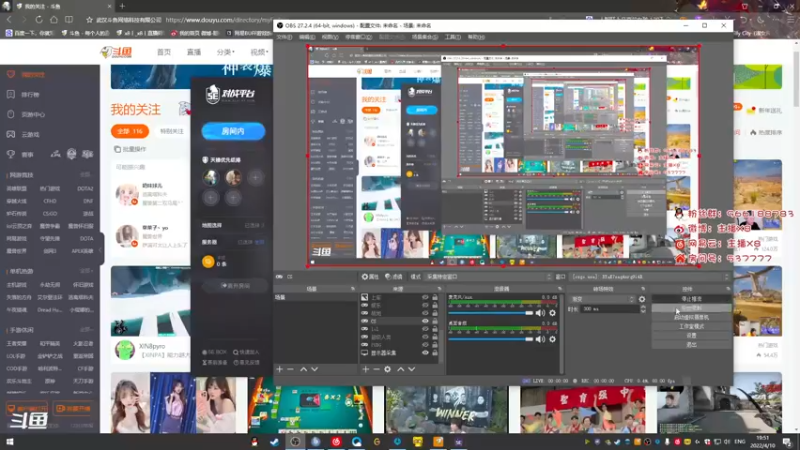
Task: Click browser back arrow
Action: tap(9, 19)
